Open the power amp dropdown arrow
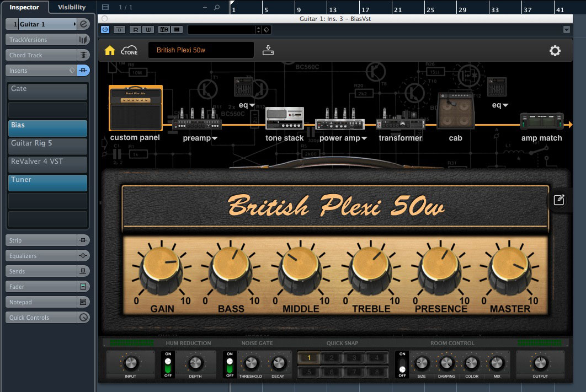The width and height of the screenshot is (586, 392). [364, 138]
